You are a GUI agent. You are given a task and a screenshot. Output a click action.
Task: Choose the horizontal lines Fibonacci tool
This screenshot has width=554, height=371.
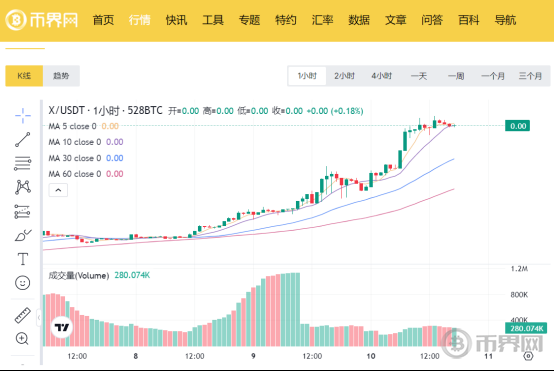23,163
